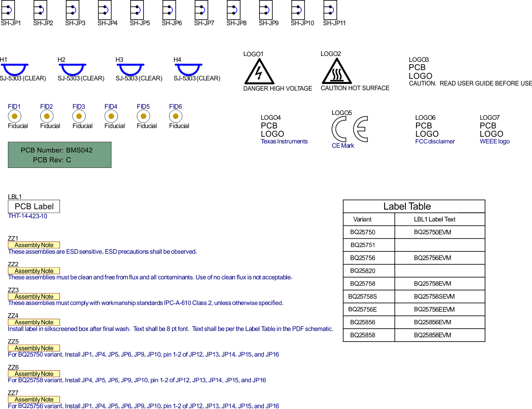This screenshot has width=532, height=409.
Task: Select the hot surface warning triangle LOGO2
Action: [x=336, y=71]
